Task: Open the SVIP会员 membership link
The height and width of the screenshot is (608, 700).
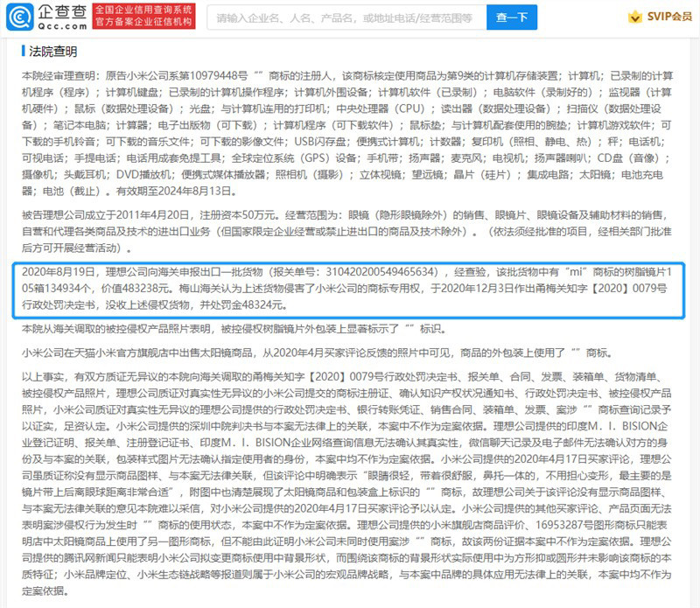Action: [x=669, y=17]
